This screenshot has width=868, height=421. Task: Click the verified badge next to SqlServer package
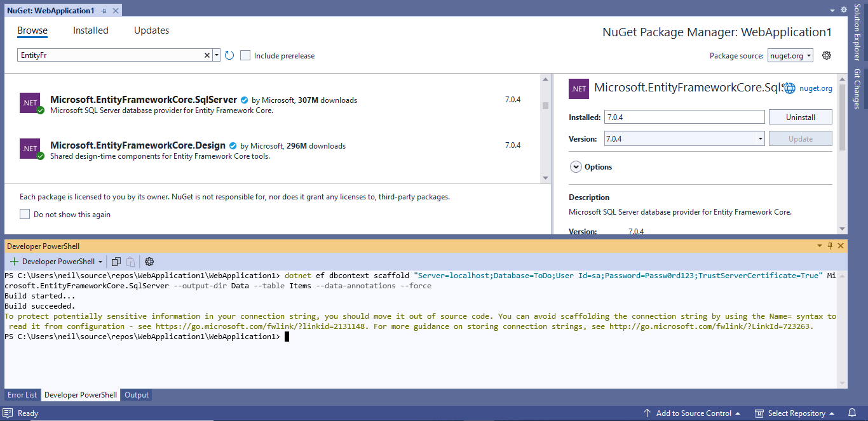(244, 100)
